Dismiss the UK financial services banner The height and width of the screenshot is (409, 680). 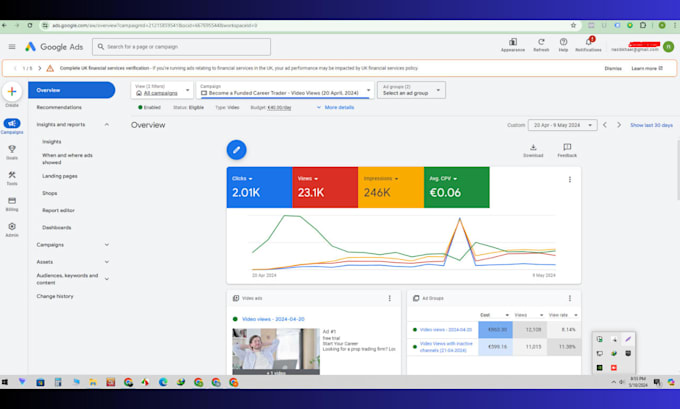(x=613, y=69)
